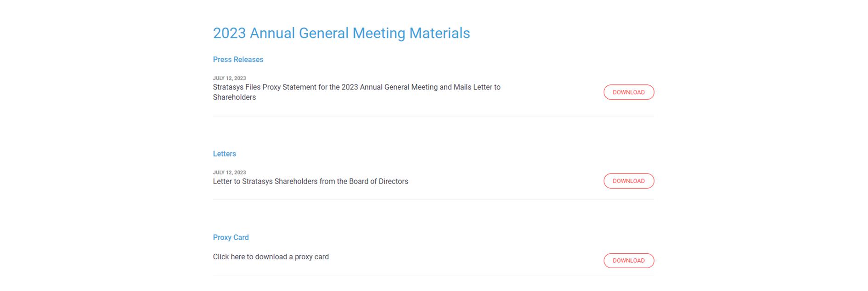Select the 'Letters' section heading
This screenshot has width=868, height=291.
tap(224, 154)
